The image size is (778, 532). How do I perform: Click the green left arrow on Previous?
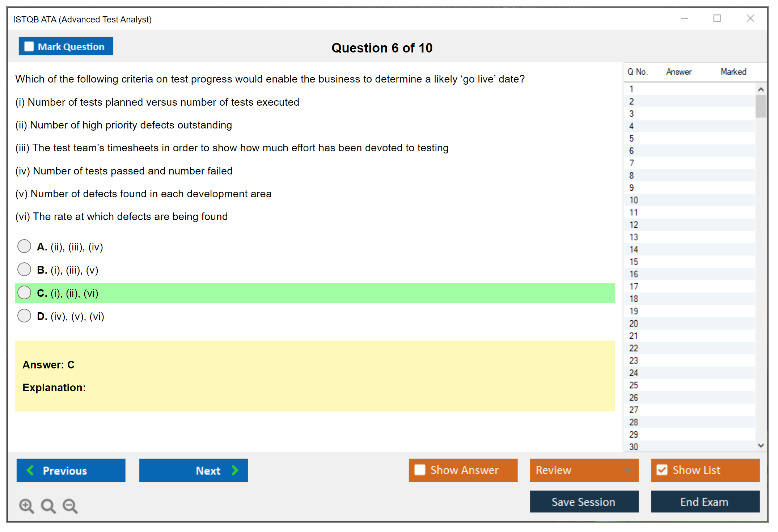(x=30, y=470)
